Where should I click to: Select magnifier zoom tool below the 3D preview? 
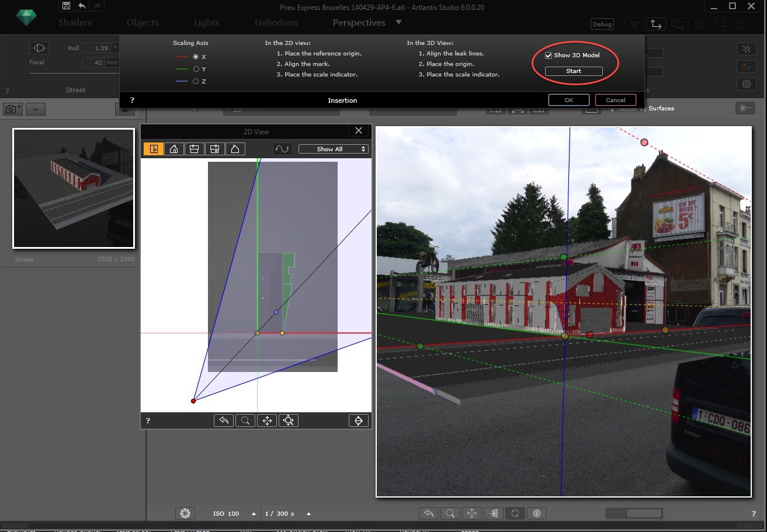pos(450,513)
